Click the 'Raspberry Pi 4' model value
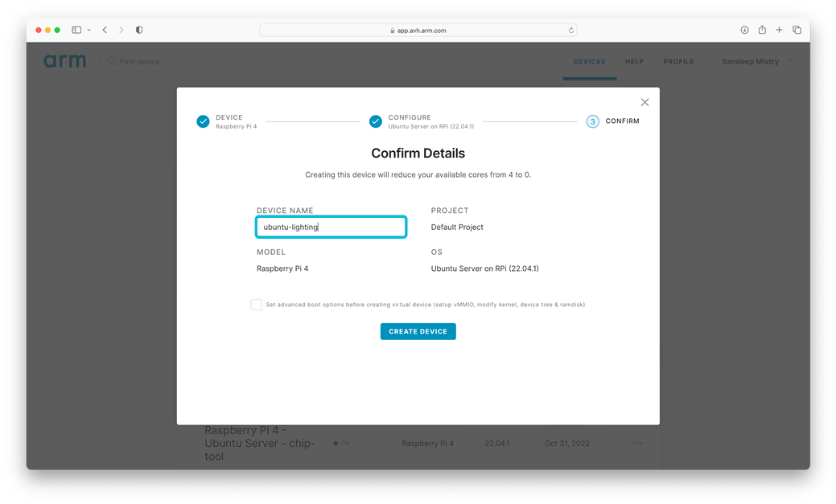Viewport: 836px width, 504px height. [282, 268]
